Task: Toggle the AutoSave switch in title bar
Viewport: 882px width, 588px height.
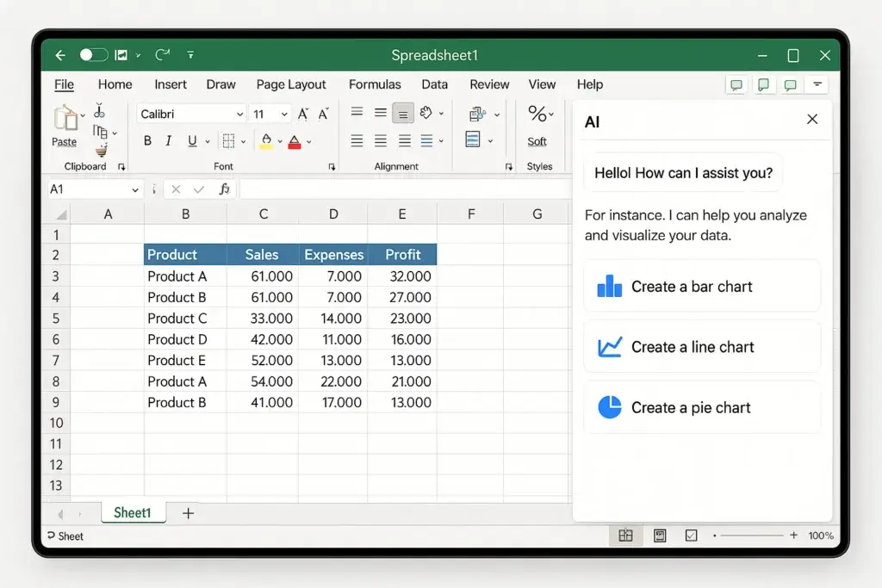Action: point(93,55)
